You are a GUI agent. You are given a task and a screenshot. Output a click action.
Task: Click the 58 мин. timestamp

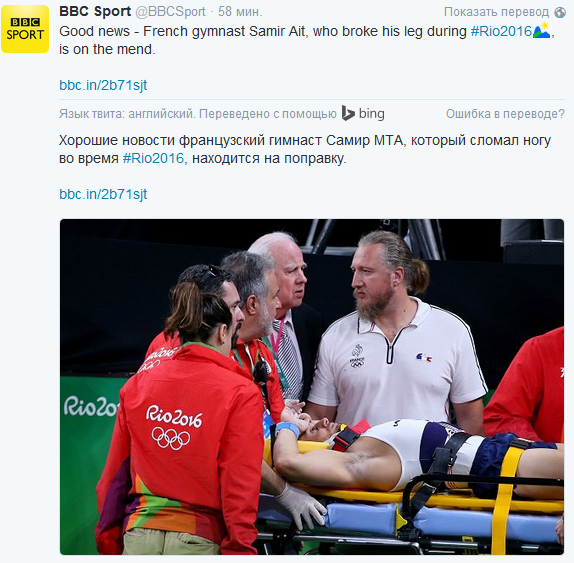coord(240,12)
